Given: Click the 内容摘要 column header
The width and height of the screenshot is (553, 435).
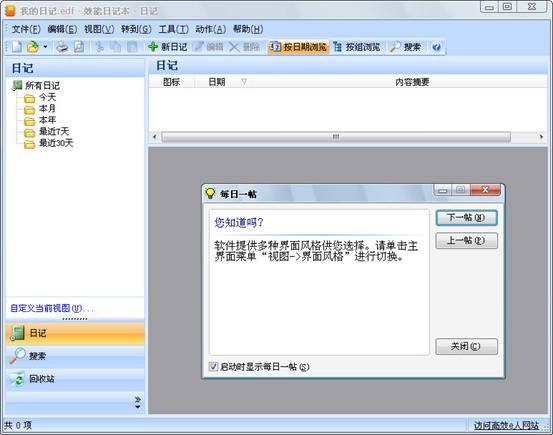Looking at the screenshot, I should pyautogui.click(x=412, y=82).
